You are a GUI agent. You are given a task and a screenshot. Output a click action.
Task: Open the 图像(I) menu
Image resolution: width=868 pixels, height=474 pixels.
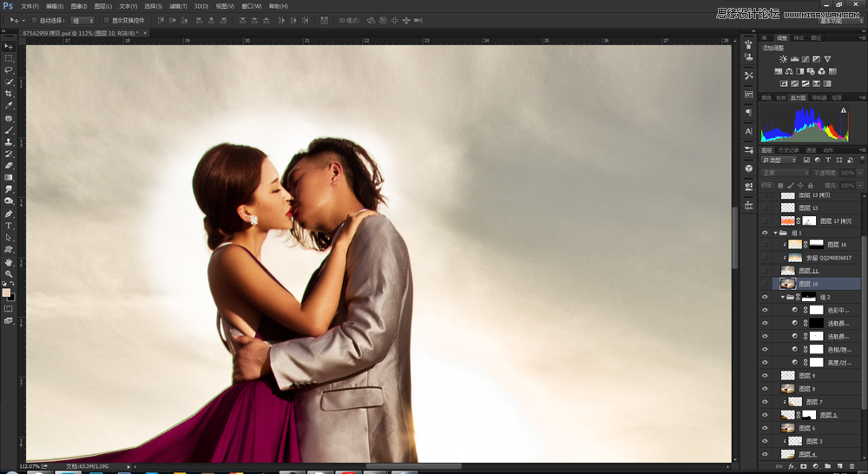tap(79, 6)
